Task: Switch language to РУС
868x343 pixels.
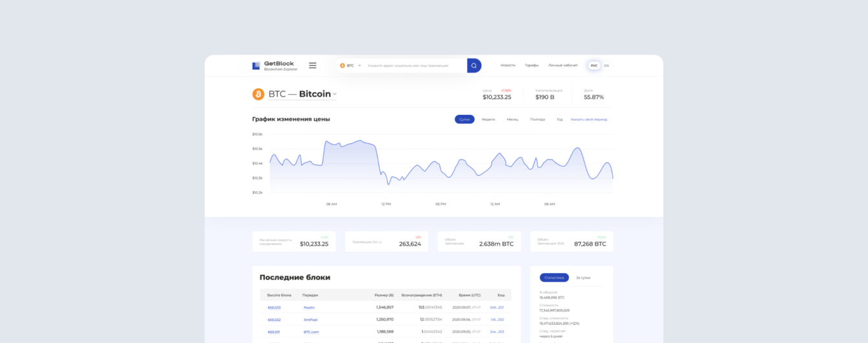Action: (594, 65)
